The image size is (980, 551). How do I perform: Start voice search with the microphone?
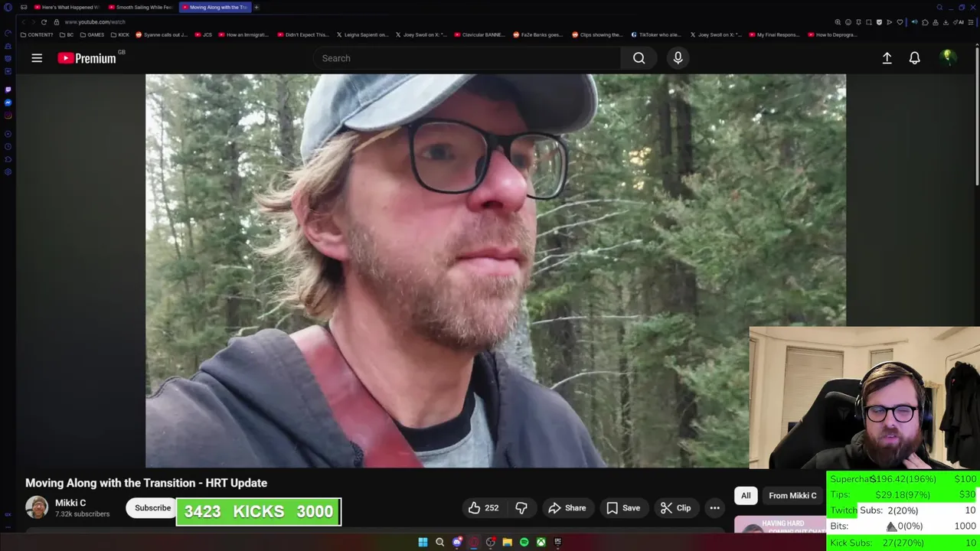tap(678, 58)
